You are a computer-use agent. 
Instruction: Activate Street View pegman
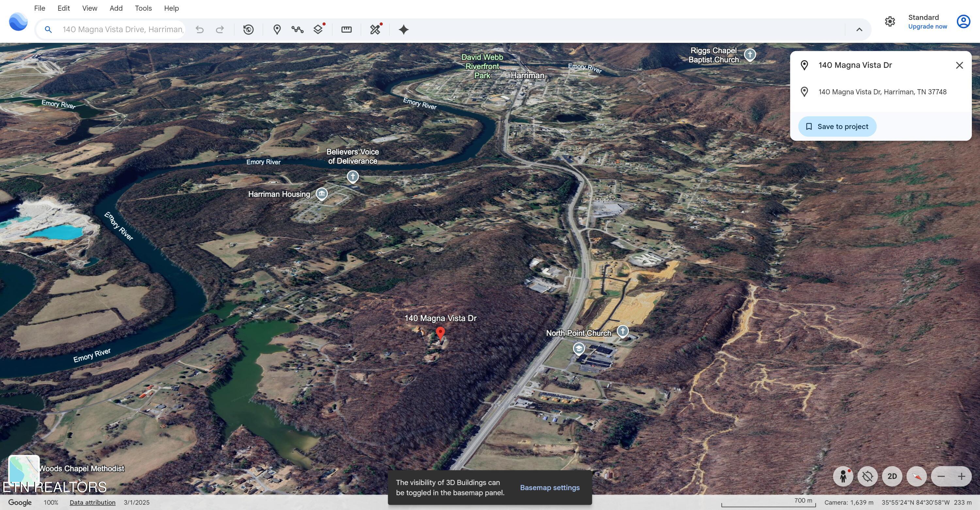coord(843,476)
